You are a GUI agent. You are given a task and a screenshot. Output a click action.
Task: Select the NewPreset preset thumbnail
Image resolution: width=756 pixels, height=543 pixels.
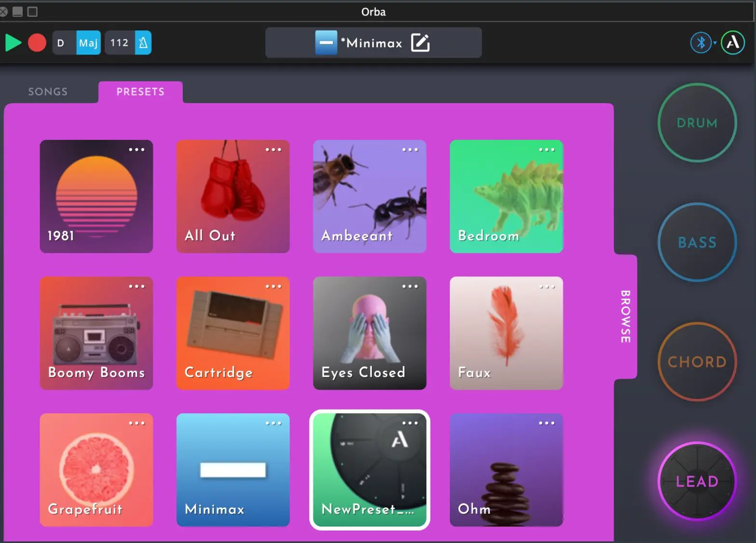click(x=370, y=470)
